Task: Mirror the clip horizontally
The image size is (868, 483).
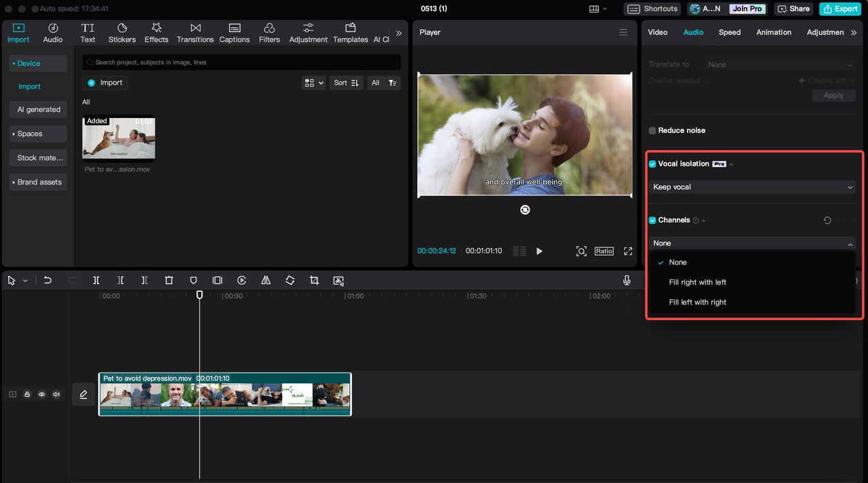Action: pos(266,280)
